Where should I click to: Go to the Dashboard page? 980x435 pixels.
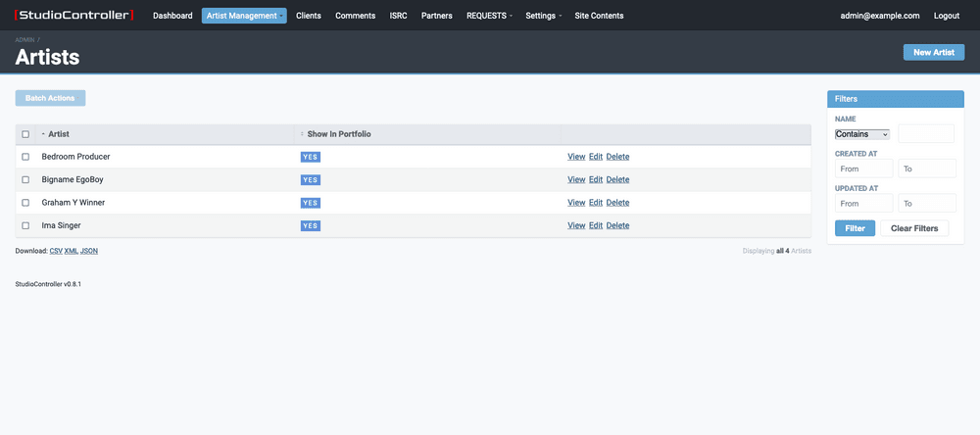tap(172, 16)
